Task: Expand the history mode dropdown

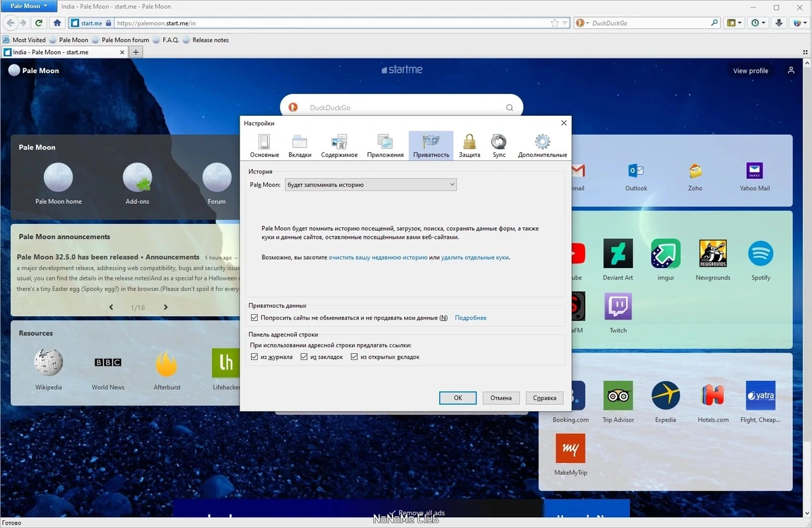Action: point(371,184)
